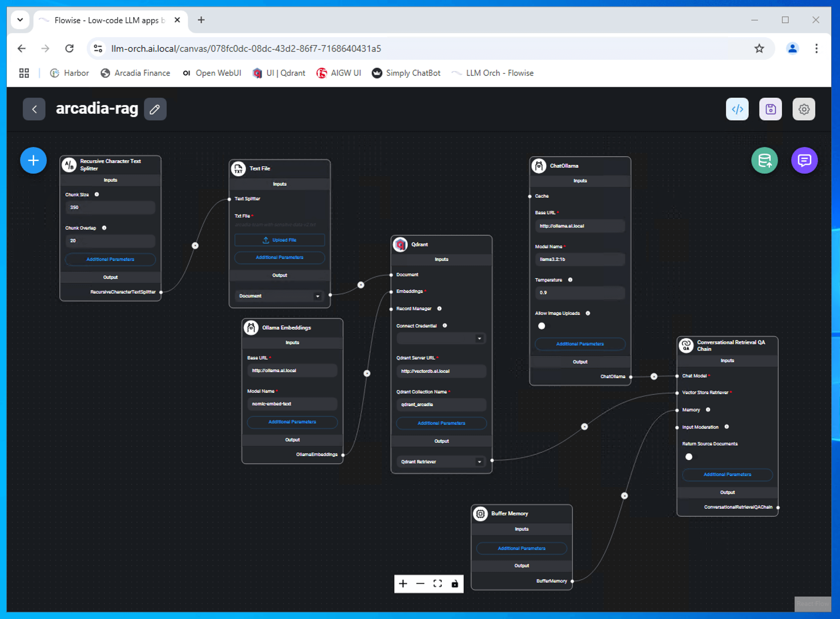840x619 pixels.
Task: Click the Chunk Size input field
Action: [110, 207]
